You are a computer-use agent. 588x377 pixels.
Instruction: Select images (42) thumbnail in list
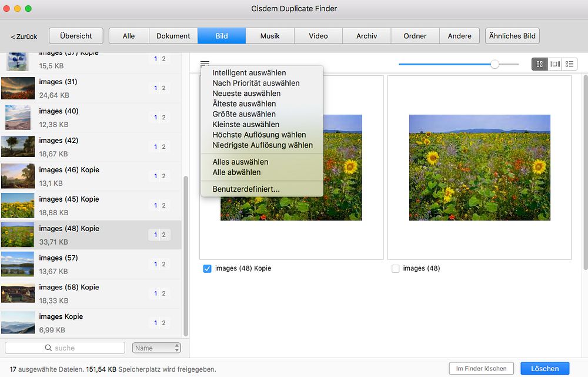18,146
